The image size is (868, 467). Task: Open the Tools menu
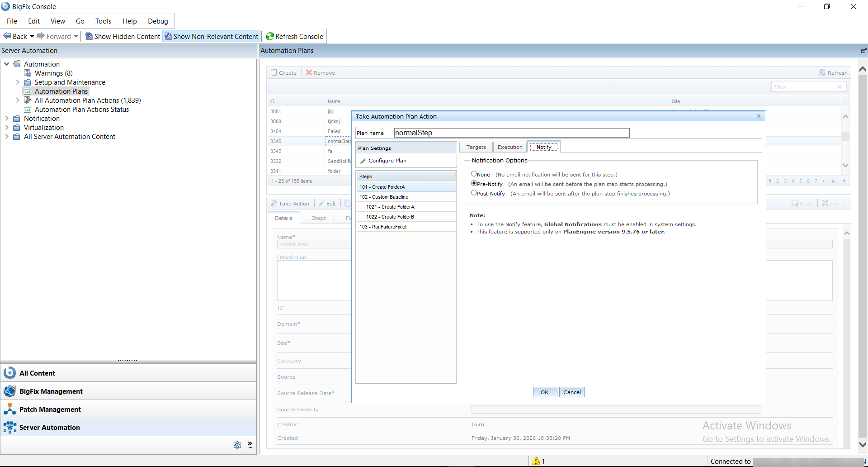[x=103, y=21]
